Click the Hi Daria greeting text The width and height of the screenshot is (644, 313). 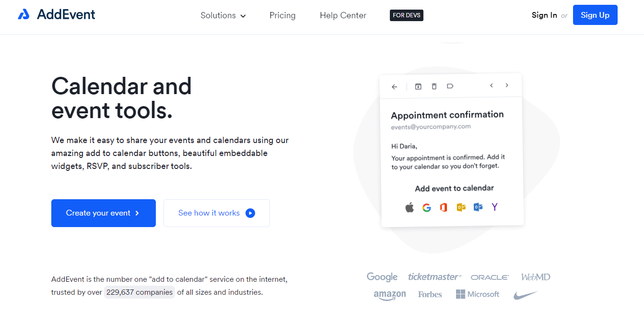404,146
